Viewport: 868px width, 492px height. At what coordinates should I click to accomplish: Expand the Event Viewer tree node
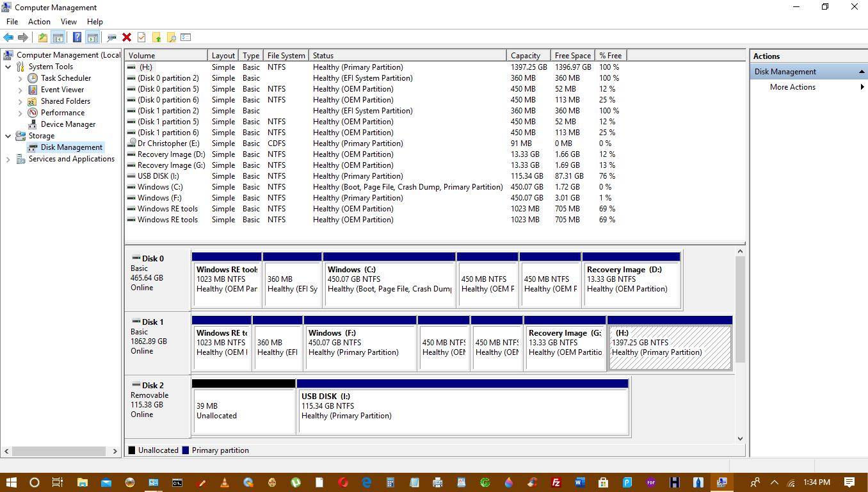click(x=20, y=90)
